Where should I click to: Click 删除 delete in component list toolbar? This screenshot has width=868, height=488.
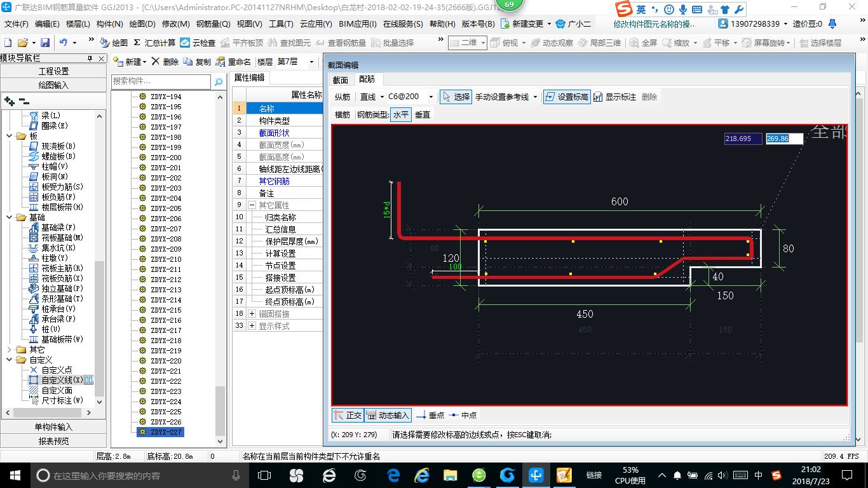point(165,62)
